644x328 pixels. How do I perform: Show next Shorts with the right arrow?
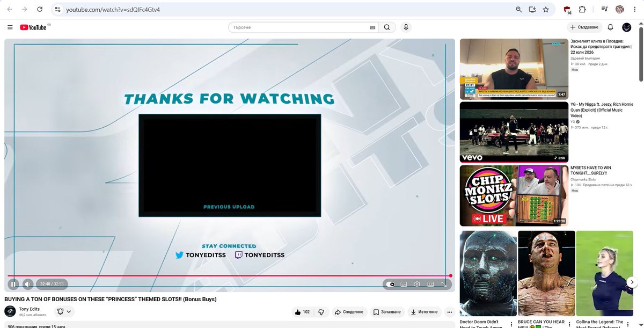tap(632, 282)
